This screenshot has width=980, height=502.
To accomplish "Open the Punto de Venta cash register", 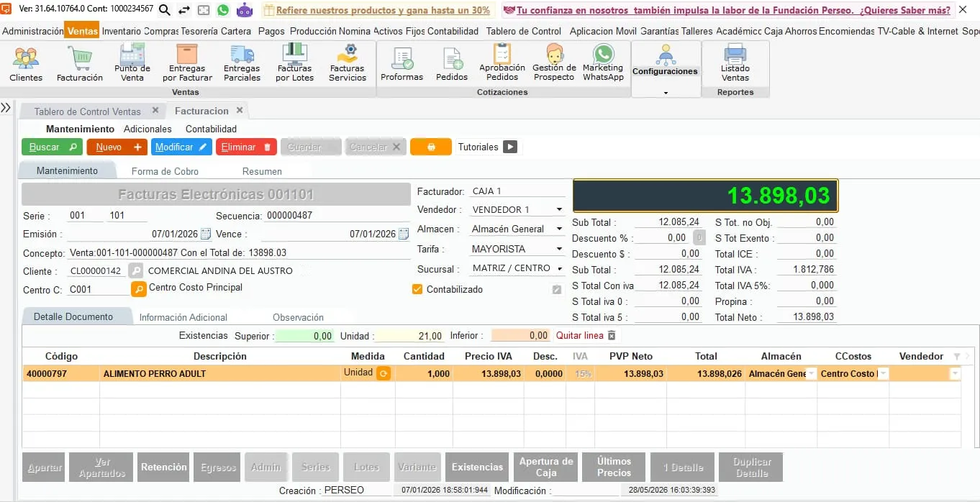I will tap(132, 63).
